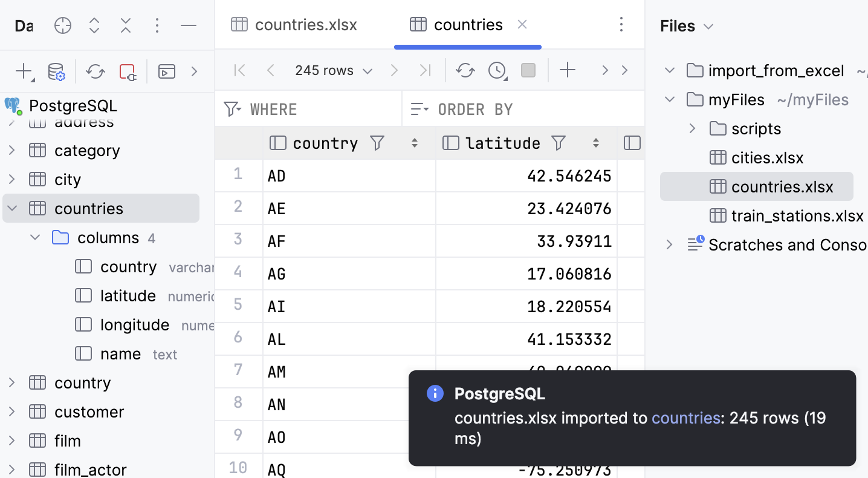
Task: Add a new row to the table
Action: (x=568, y=70)
